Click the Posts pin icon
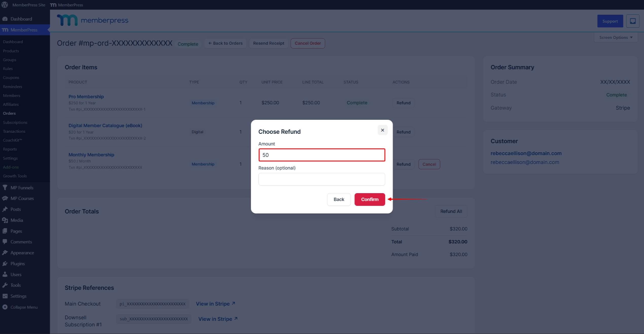Viewport: 644px width, 334px height. pos(5,209)
